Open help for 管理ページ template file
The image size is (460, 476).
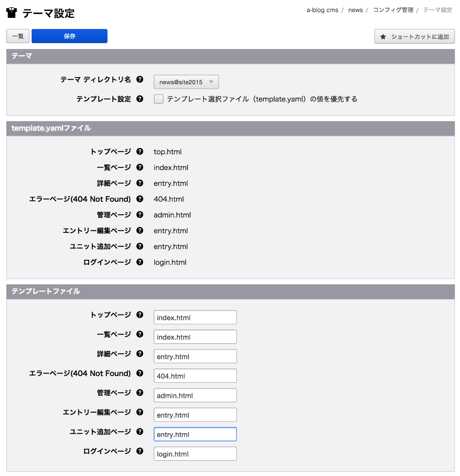(x=139, y=392)
